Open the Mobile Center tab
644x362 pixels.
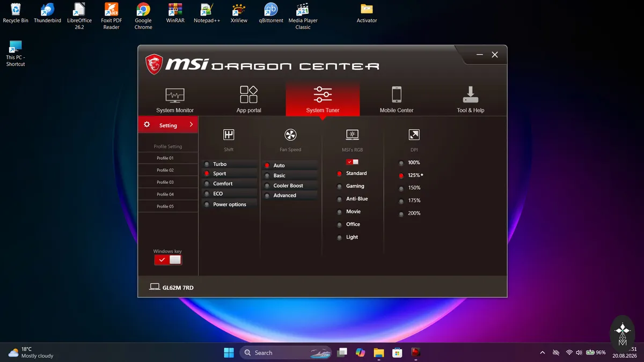pos(397,100)
